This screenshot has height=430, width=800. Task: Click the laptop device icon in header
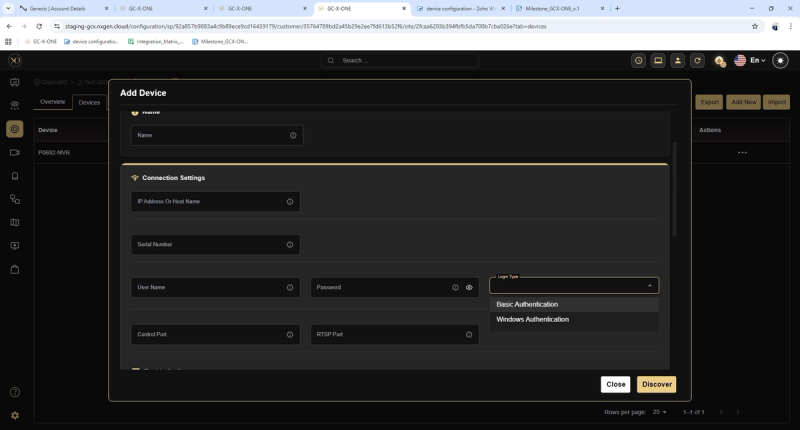click(658, 60)
